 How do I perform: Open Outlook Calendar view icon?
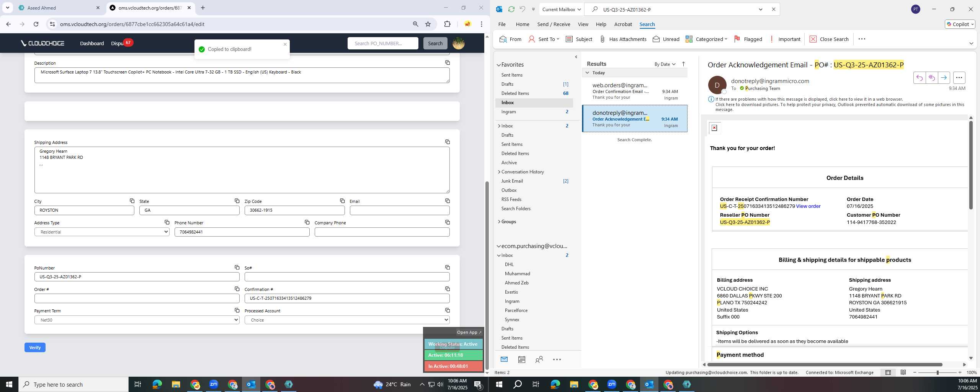tap(521, 359)
